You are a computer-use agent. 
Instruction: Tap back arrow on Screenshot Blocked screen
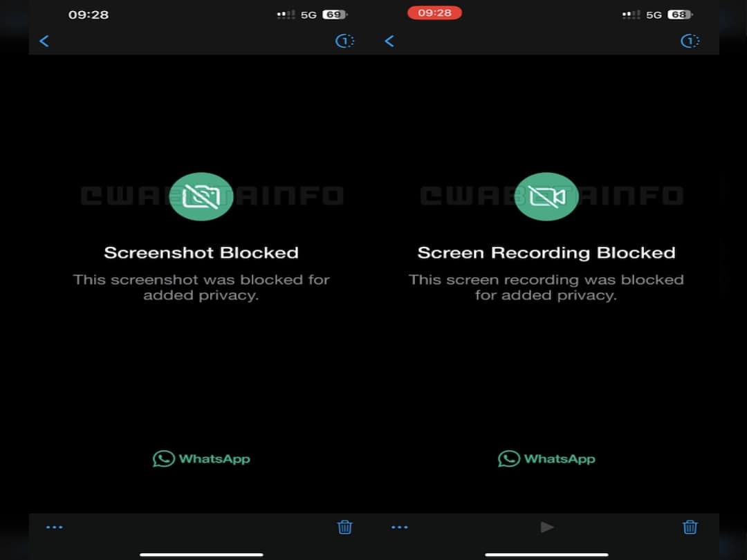pyautogui.click(x=44, y=41)
